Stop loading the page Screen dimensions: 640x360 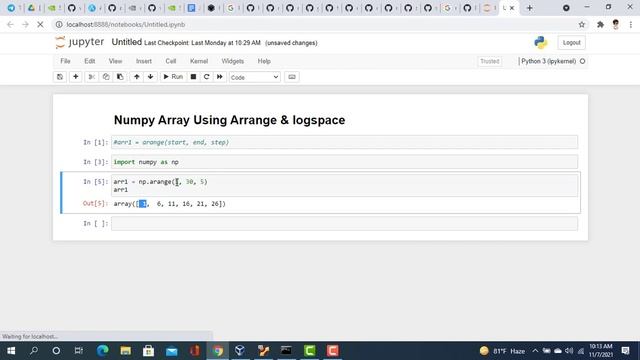[40, 24]
